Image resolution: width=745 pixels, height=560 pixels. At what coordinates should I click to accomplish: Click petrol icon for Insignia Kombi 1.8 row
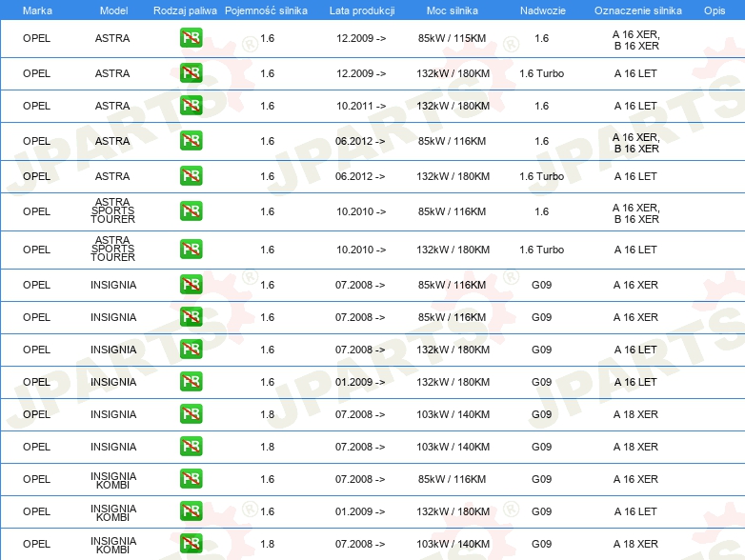(x=191, y=544)
